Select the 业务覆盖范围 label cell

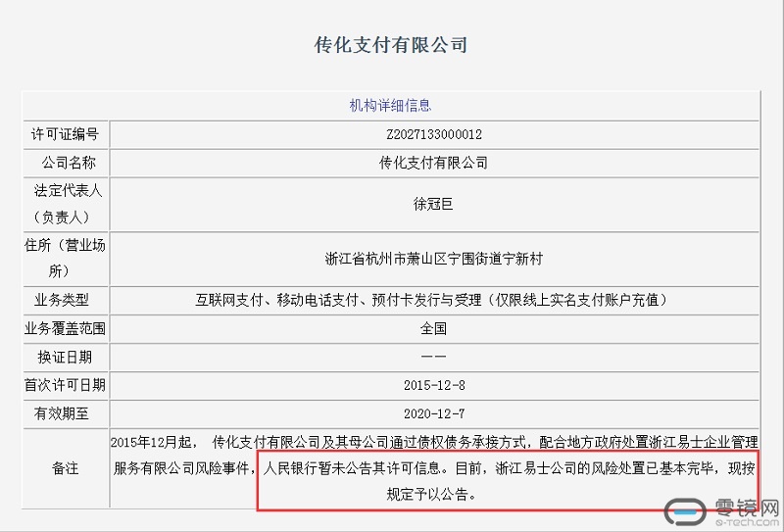point(66,328)
